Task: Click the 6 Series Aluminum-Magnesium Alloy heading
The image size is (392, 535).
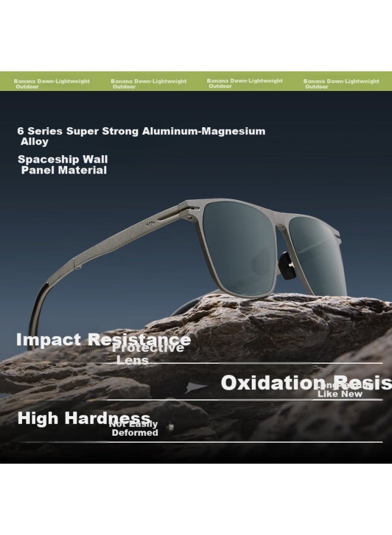Action: 141,136
